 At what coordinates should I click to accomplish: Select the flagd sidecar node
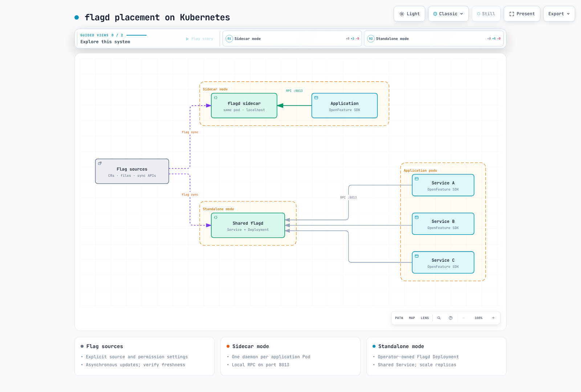click(244, 106)
